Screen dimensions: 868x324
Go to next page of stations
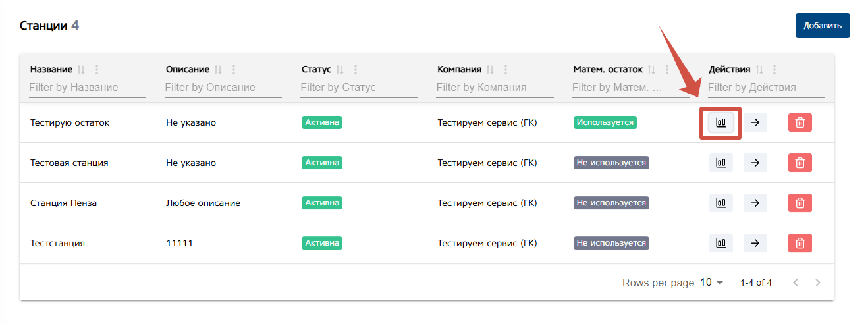(818, 283)
